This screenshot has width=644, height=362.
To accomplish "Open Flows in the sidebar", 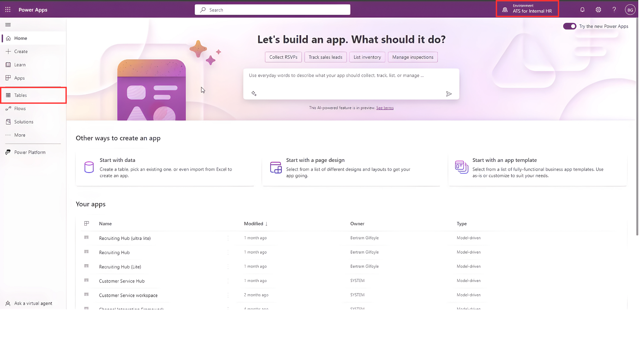I will [33, 109].
